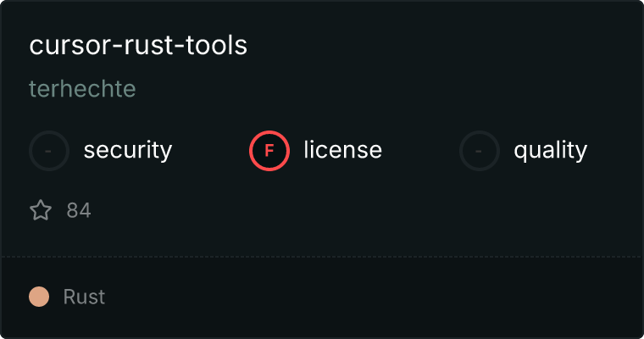
Task: Open the terhechte author link
Action: click(x=82, y=89)
